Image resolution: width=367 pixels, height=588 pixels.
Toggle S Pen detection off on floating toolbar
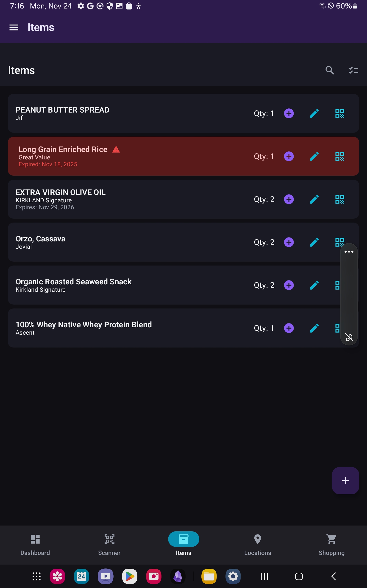pos(349,337)
